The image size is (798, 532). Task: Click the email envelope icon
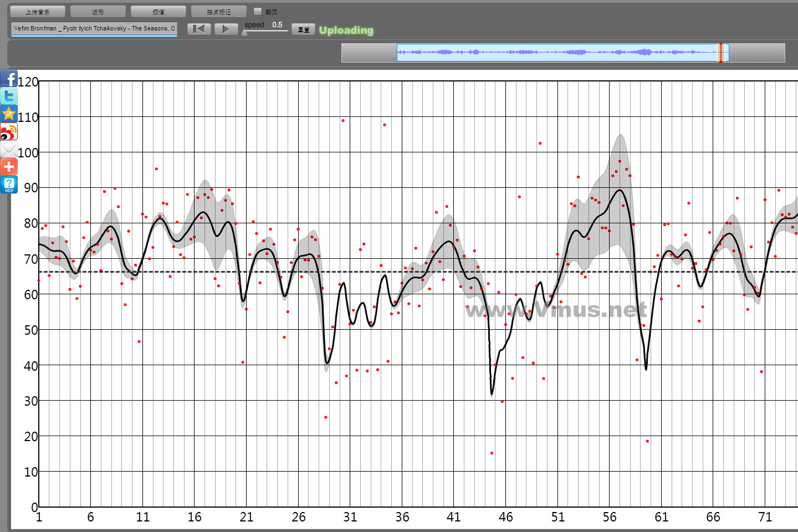[x=9, y=150]
